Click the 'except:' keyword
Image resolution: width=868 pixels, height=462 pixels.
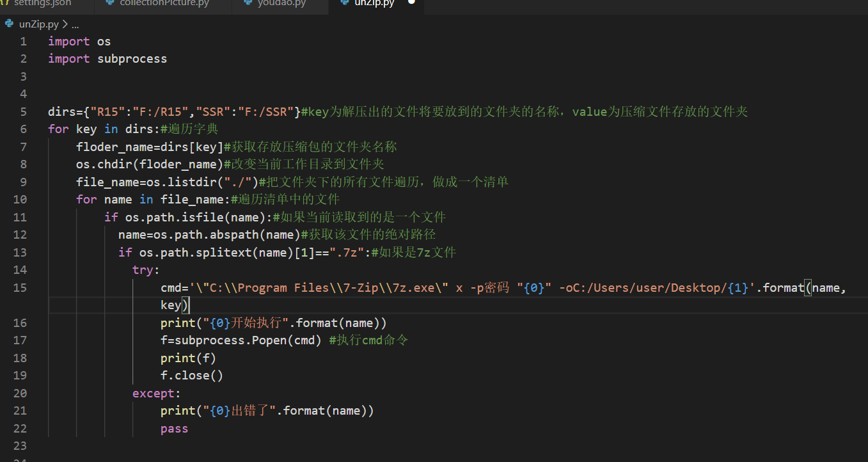tap(157, 394)
